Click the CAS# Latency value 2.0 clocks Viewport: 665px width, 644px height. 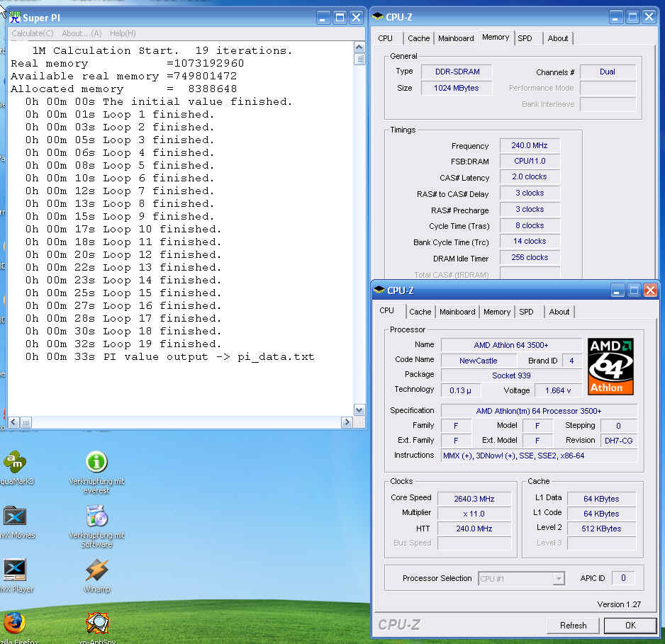tap(530, 176)
